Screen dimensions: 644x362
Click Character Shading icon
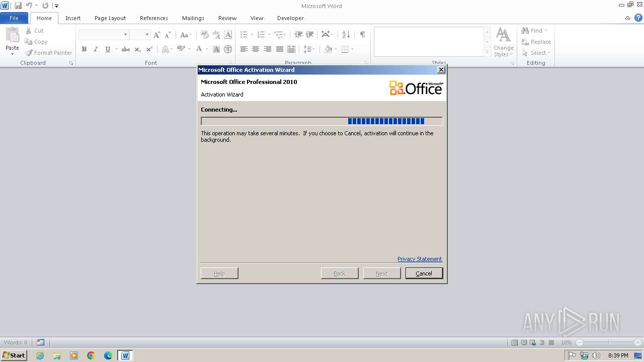[216, 49]
